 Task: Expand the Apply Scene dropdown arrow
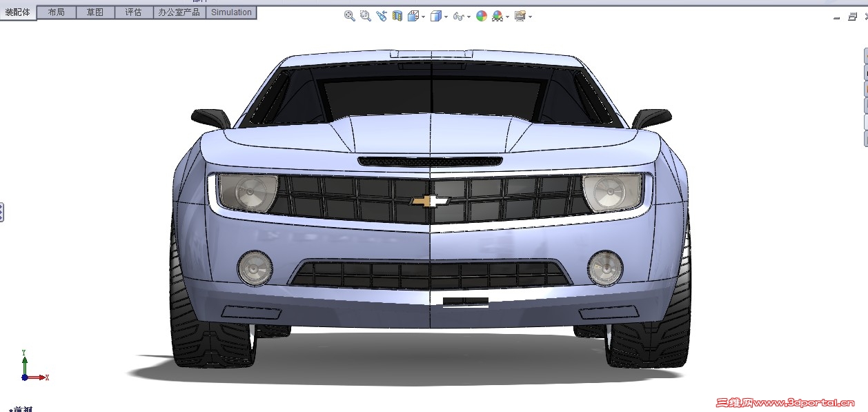pos(508,17)
